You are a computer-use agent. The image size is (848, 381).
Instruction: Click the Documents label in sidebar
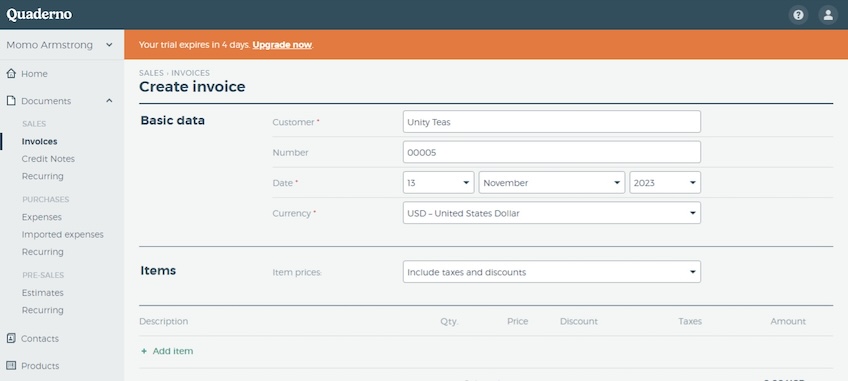[x=46, y=101]
